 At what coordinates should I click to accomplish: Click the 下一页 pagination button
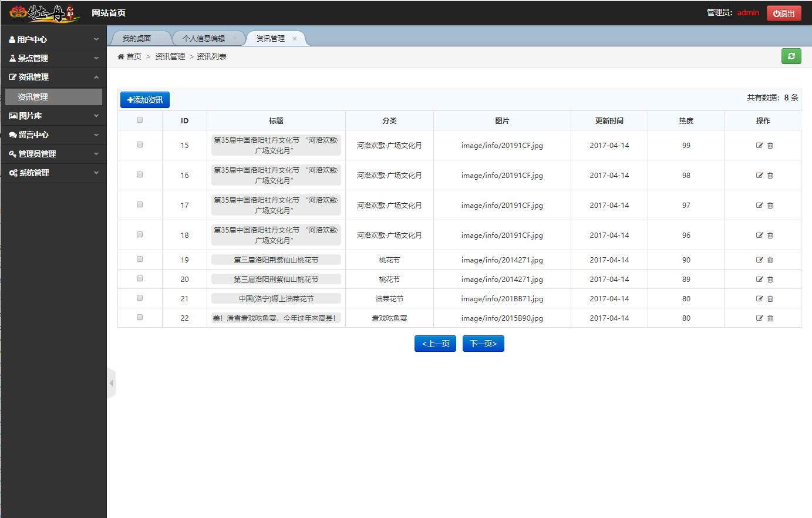click(483, 343)
